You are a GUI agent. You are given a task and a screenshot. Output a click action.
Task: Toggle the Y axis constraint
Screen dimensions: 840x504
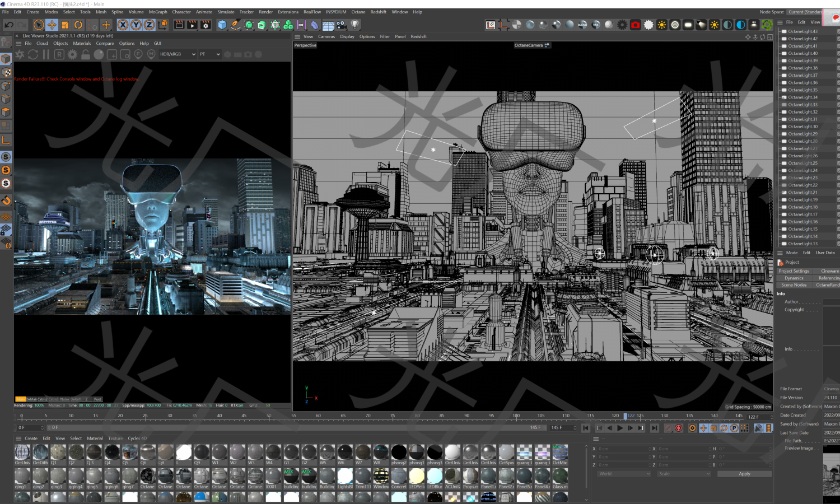(135, 25)
